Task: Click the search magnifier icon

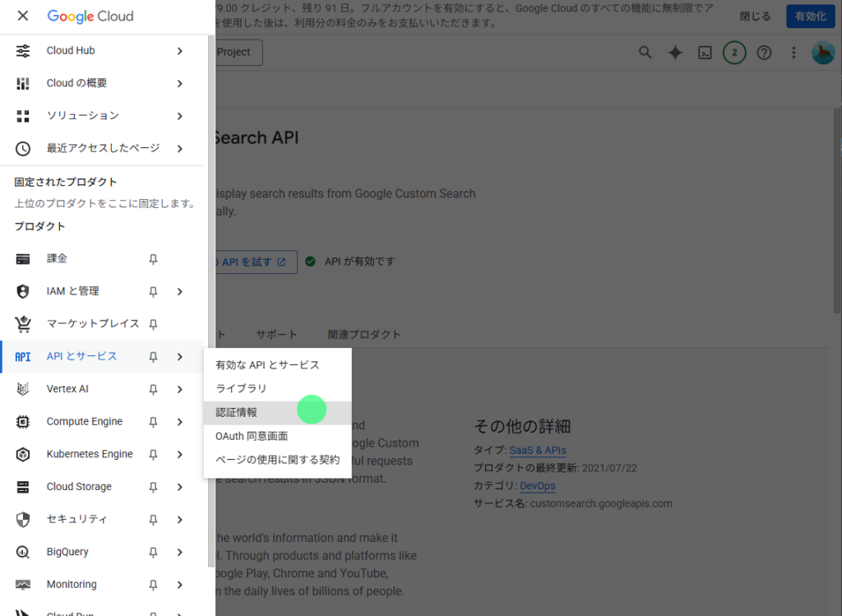Action: tap(645, 53)
